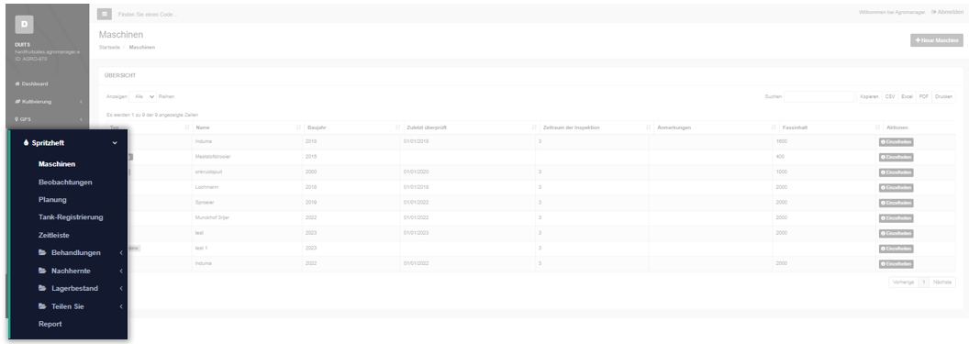Click the Spritzheft droplet icon

click(27, 143)
